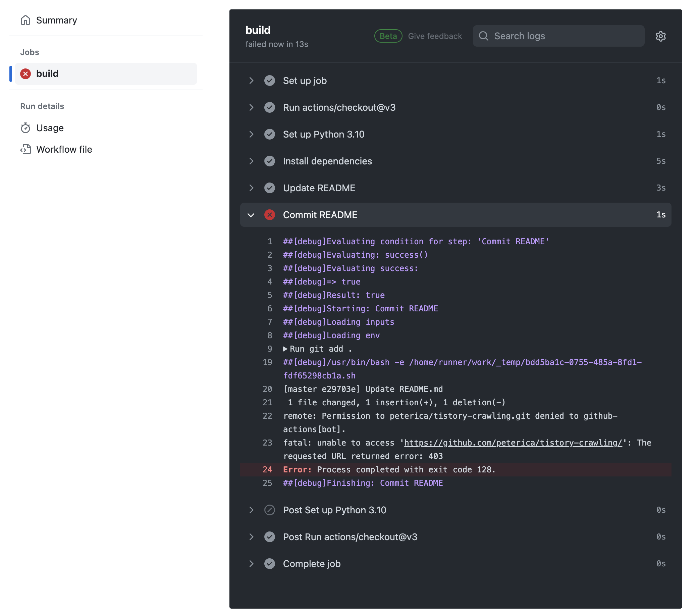Open the log settings gear icon
This screenshot has height=616, width=697.
660,36
